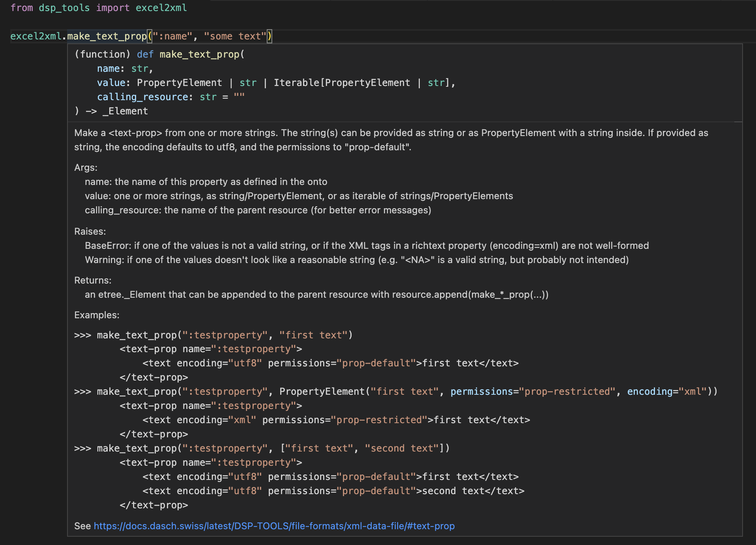Click the excel2xml name in the import line
Screen dimensions: 756x545
coord(161,7)
